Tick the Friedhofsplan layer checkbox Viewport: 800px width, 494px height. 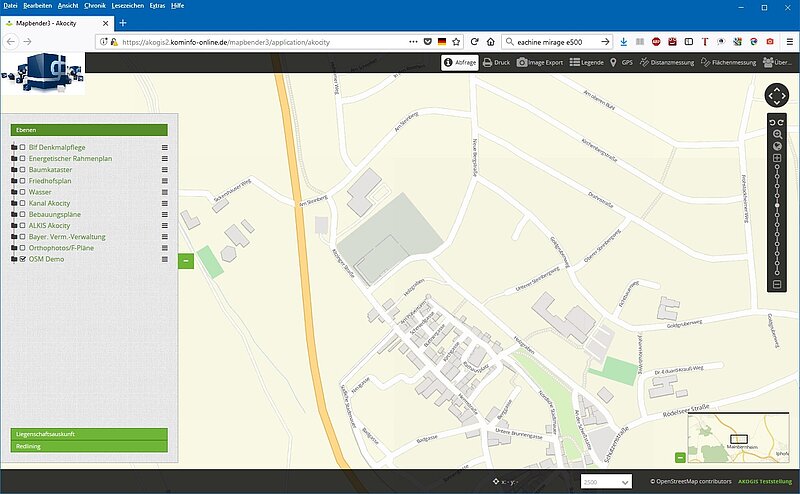point(22,181)
